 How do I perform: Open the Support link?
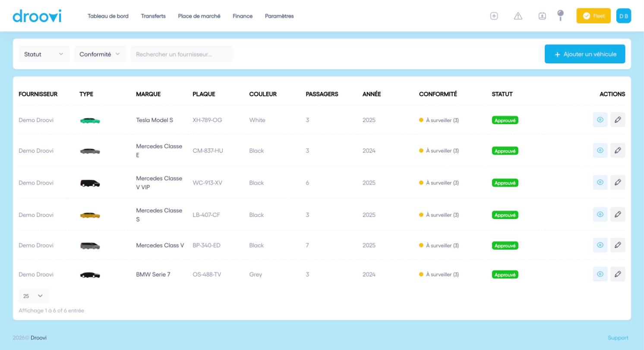tap(618, 338)
